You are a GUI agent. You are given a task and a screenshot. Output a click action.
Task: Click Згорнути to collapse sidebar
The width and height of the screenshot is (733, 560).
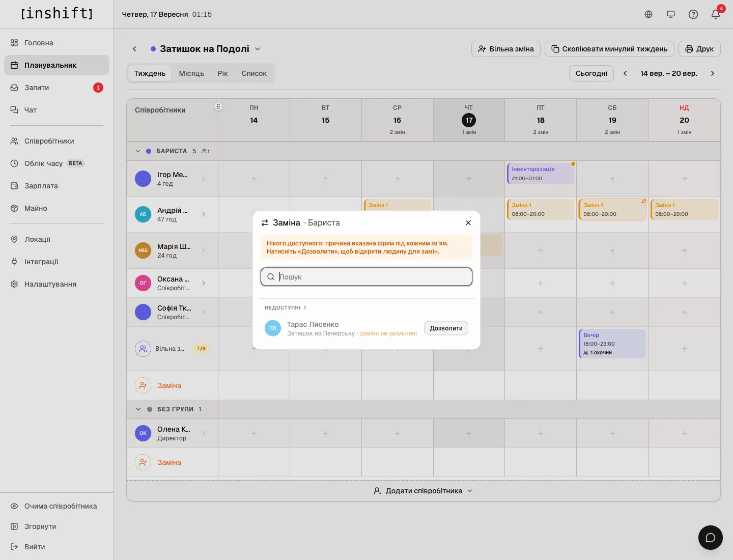[x=57, y=526]
